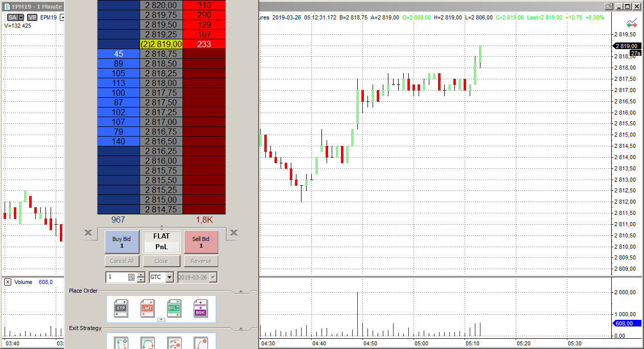Image resolution: width=644 pixels, height=349 pixels.
Task: Click the Buy Bid 1 button
Action: pos(122,242)
